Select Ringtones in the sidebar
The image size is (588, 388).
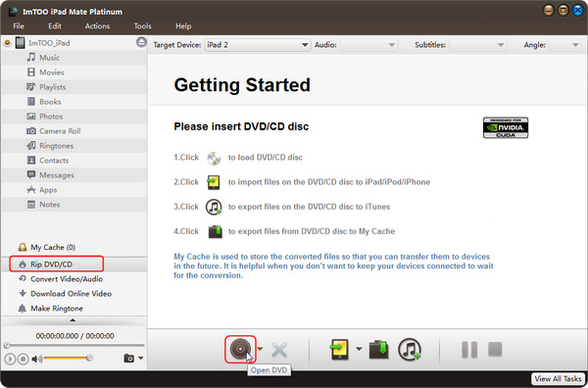click(x=73, y=146)
